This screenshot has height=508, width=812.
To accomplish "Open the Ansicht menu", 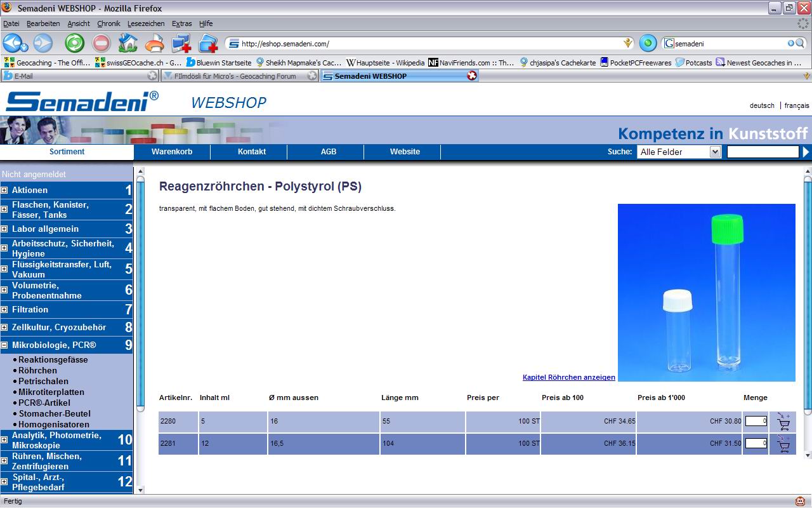I will pyautogui.click(x=79, y=23).
